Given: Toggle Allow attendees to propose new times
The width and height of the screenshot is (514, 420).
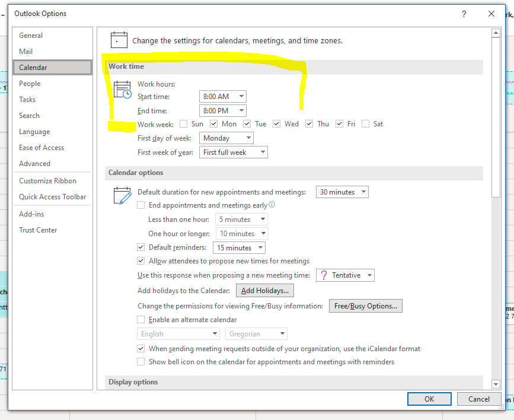Looking at the screenshot, I should point(141,261).
